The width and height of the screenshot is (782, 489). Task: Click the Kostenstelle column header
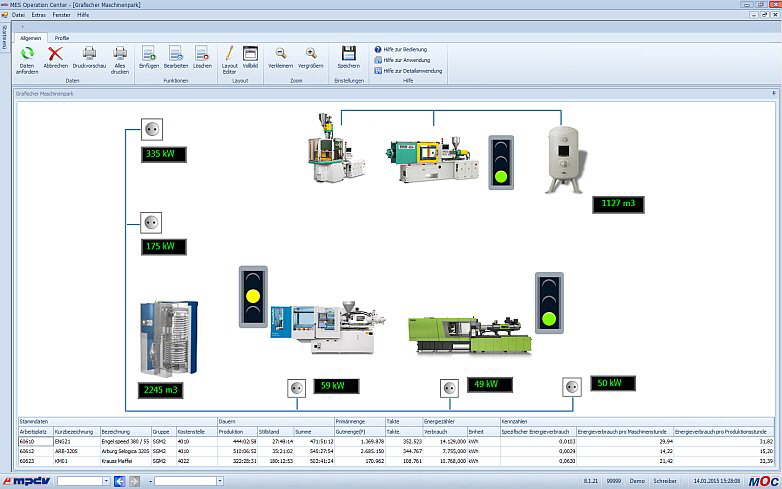(x=196, y=432)
